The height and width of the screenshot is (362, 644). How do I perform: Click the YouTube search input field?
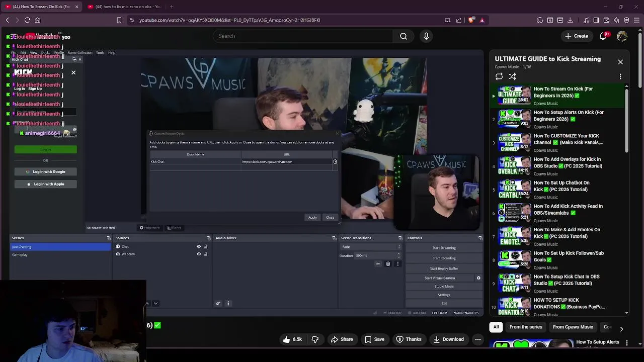[x=303, y=36]
